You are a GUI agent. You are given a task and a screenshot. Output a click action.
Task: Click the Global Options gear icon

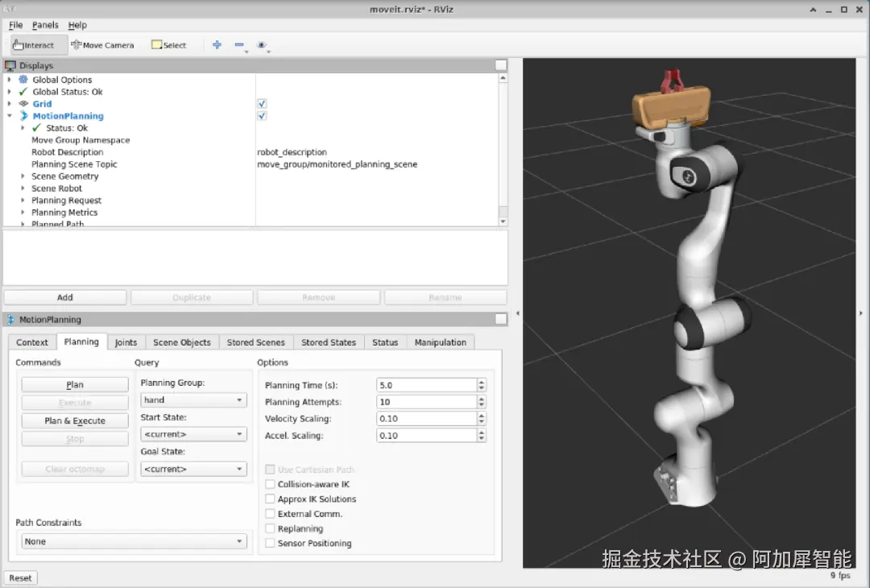coord(23,79)
